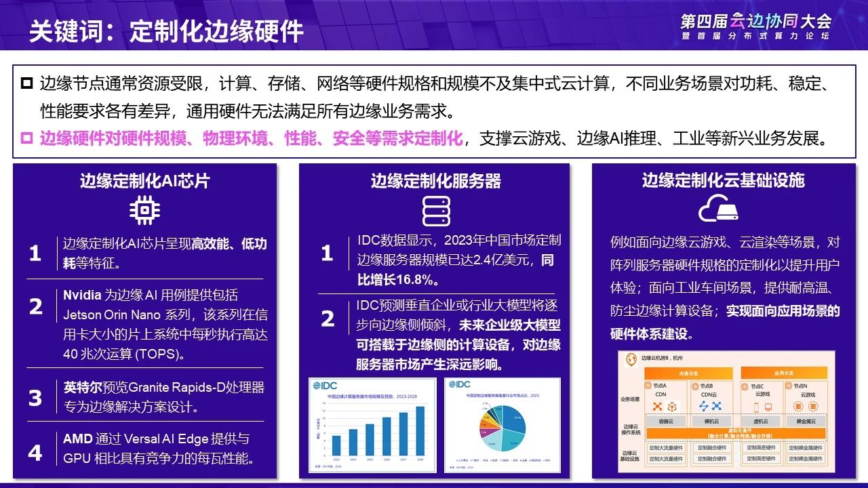This screenshot has height=488, width=868.
Task: Click the blue cross-network icon under CDN云
Action: click(717, 406)
